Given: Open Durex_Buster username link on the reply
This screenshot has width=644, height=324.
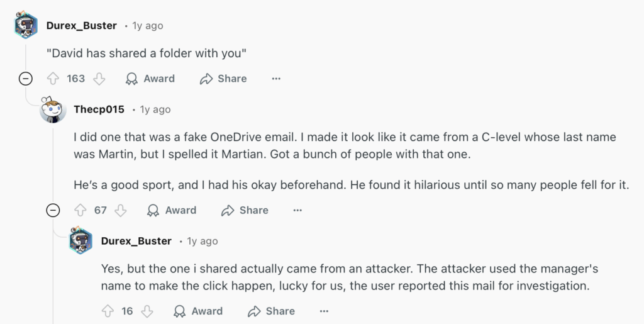Looking at the screenshot, I should coord(136,241).
